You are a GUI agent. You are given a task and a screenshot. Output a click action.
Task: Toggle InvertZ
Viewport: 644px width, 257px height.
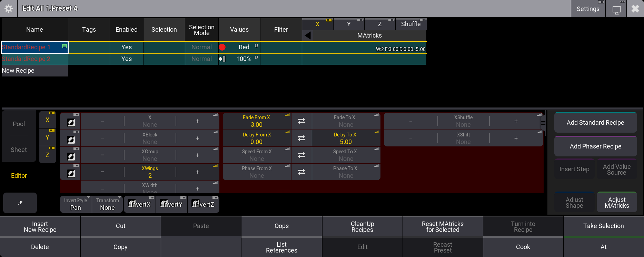point(203,204)
